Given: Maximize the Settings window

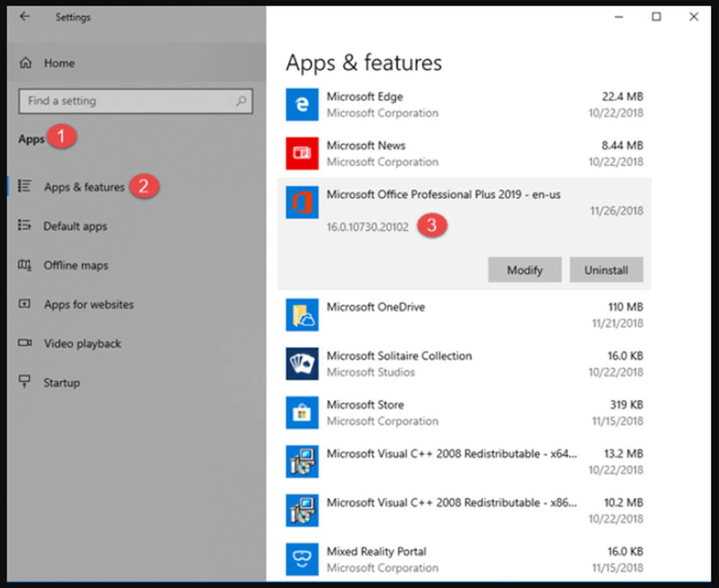Looking at the screenshot, I should [656, 17].
